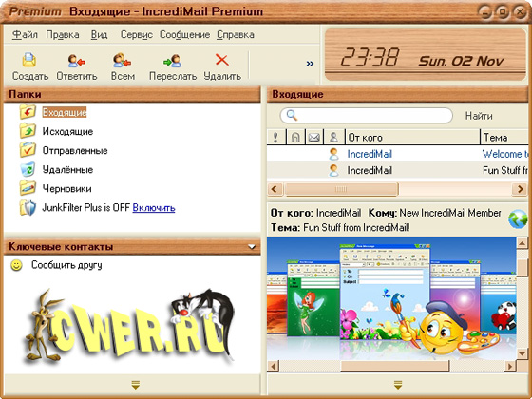Sort by envelope read-status column

(314, 137)
